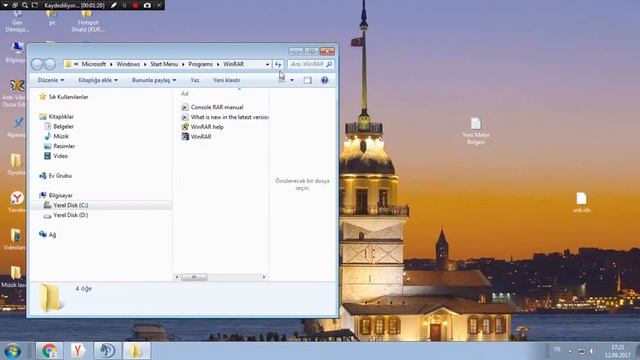Screen dimensions: 640x360
Task: Click the TR language indicator in the tray
Action: [x=557, y=350]
